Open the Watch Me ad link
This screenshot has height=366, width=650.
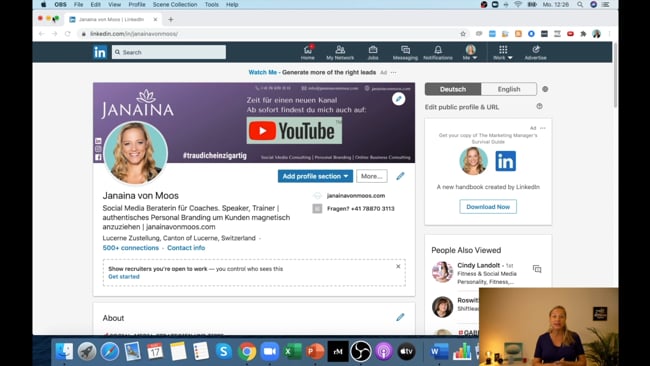coord(262,73)
